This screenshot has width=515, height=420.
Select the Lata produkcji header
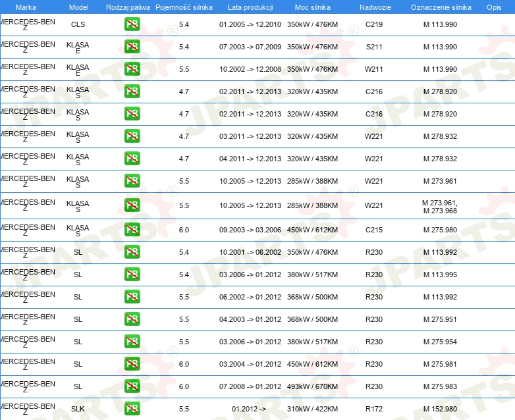(x=250, y=7)
